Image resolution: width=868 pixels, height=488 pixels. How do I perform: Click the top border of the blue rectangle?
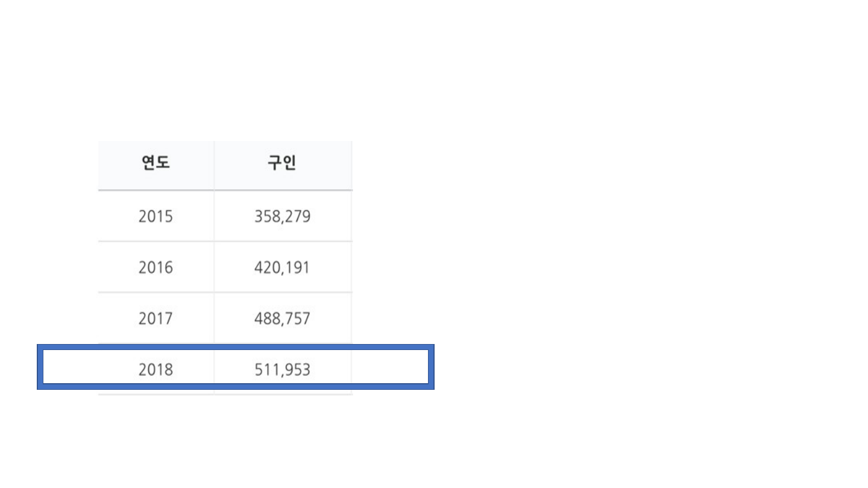[x=235, y=347]
